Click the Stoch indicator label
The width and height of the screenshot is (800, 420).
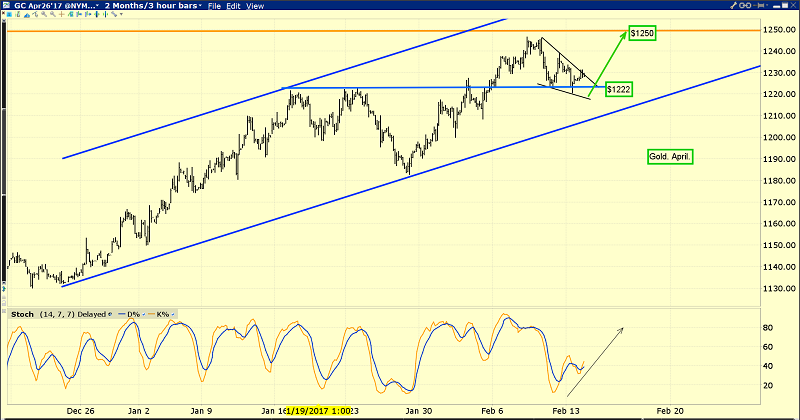[22, 314]
